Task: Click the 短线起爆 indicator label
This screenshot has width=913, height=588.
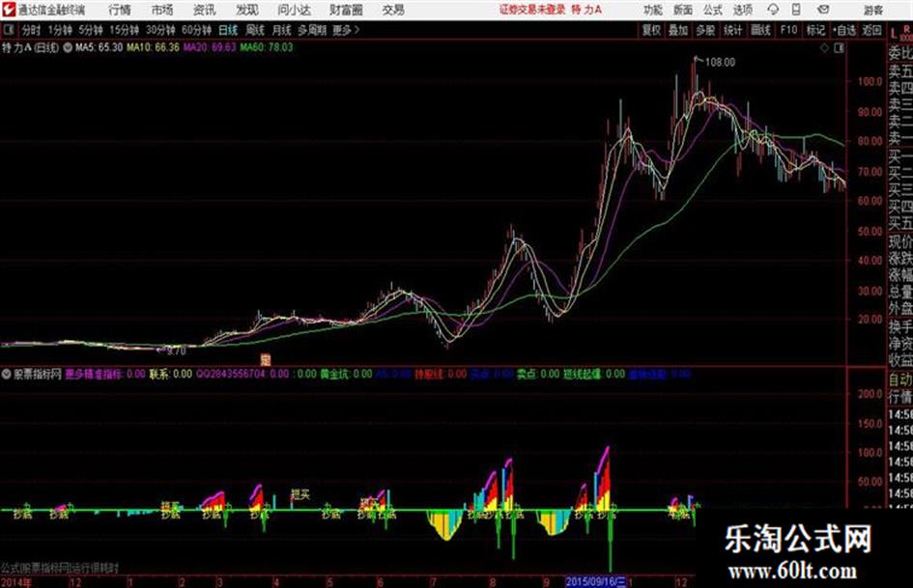Action: (x=582, y=375)
